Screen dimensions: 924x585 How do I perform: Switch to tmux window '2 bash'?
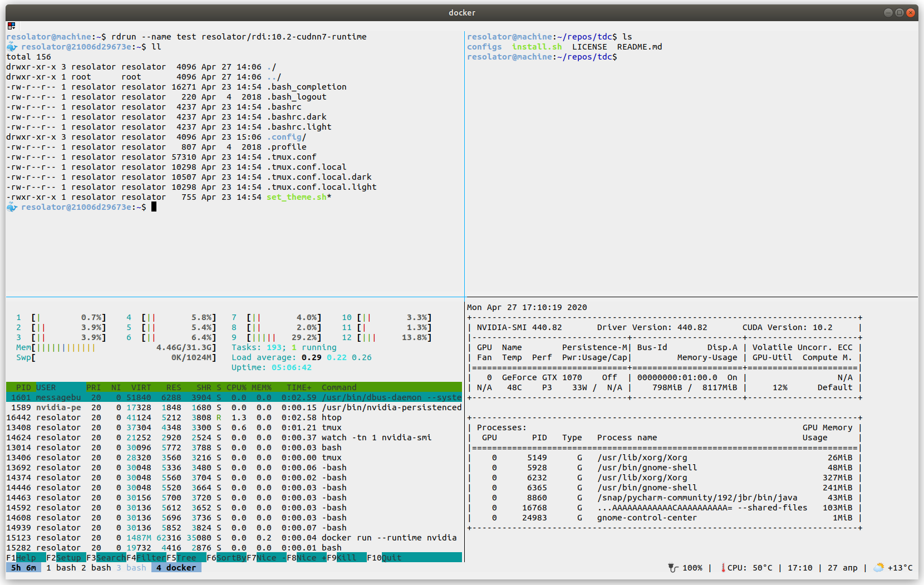[x=96, y=568]
